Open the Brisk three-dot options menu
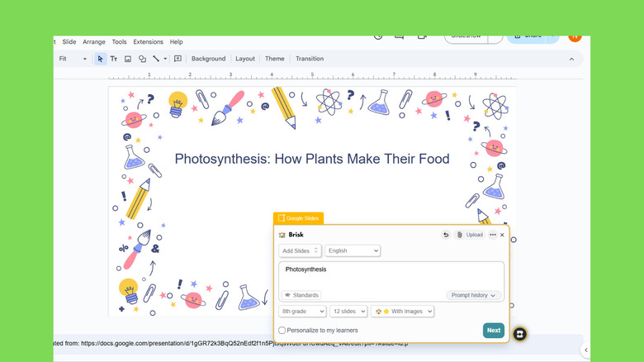 point(493,235)
